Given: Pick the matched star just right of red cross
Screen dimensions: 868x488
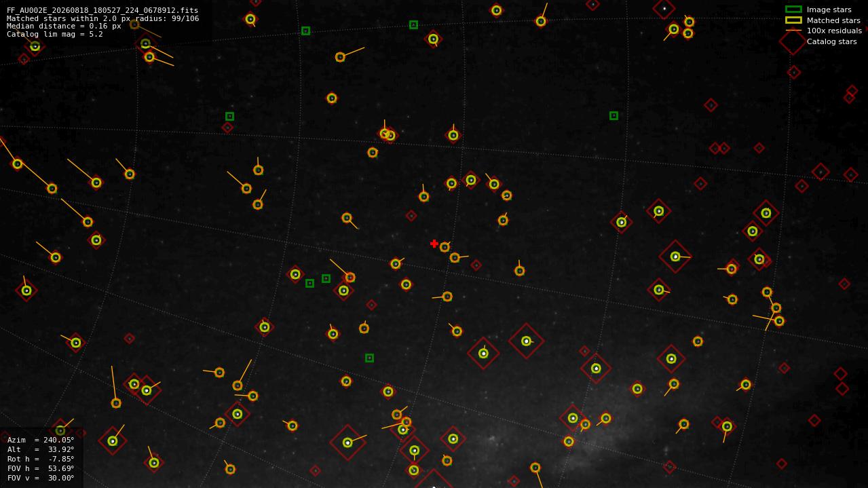Looking at the screenshot, I should tap(445, 247).
